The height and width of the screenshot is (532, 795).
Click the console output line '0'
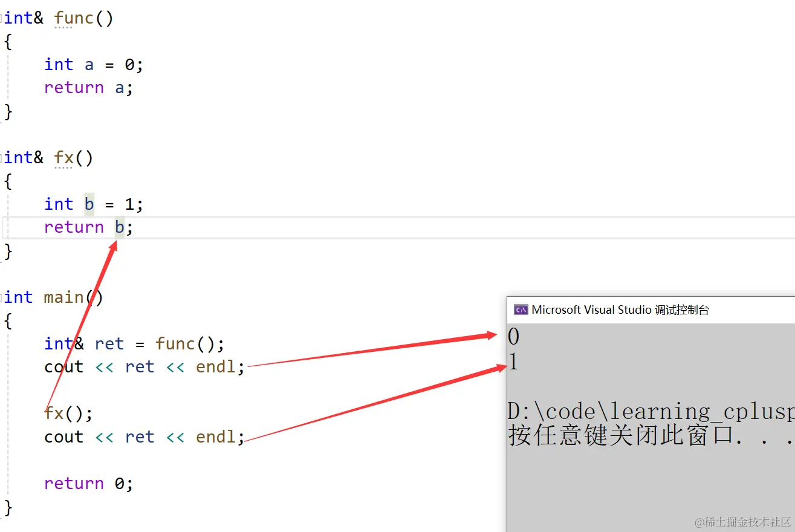(x=513, y=337)
